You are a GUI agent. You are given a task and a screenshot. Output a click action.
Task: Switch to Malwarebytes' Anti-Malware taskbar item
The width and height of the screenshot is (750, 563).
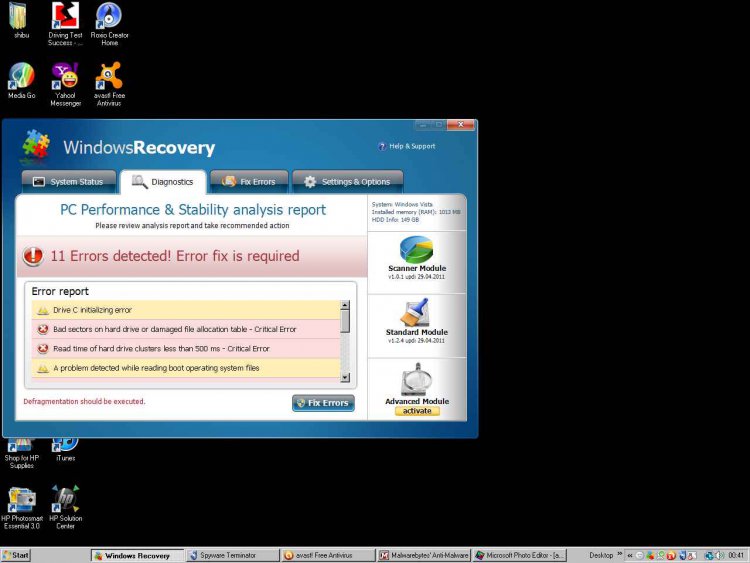click(424, 555)
